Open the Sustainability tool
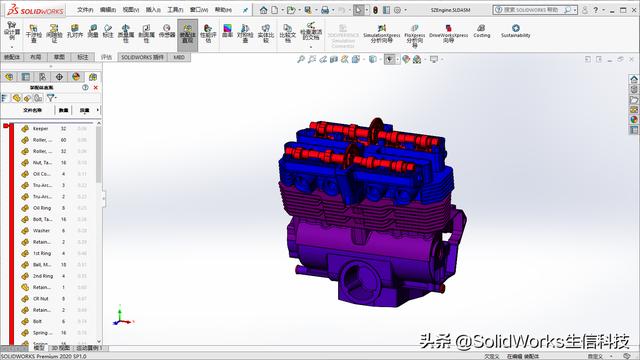 516,31
